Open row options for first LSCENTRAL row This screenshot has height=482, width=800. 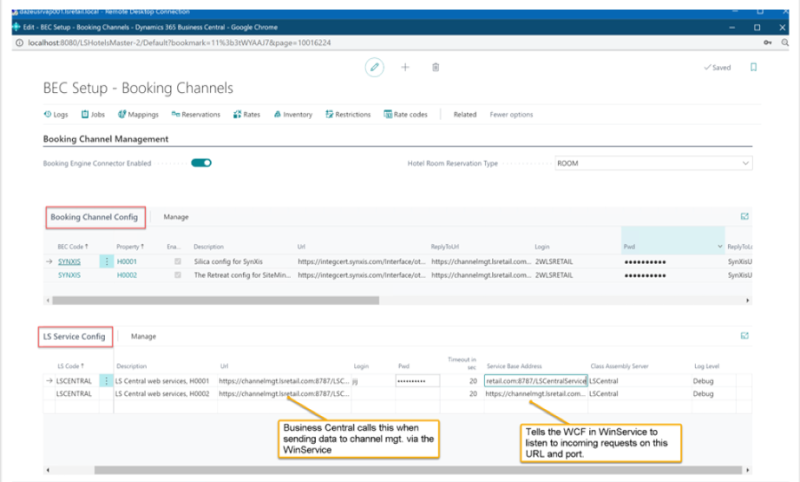[x=106, y=381]
